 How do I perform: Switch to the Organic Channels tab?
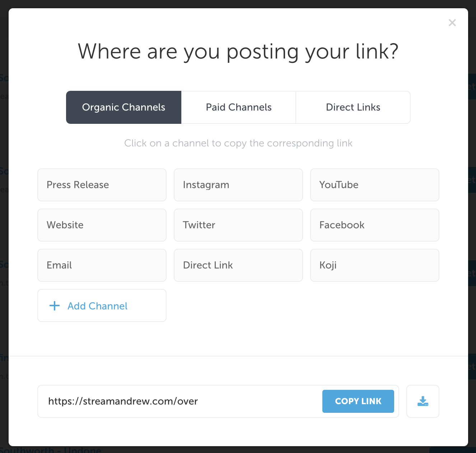point(124,107)
